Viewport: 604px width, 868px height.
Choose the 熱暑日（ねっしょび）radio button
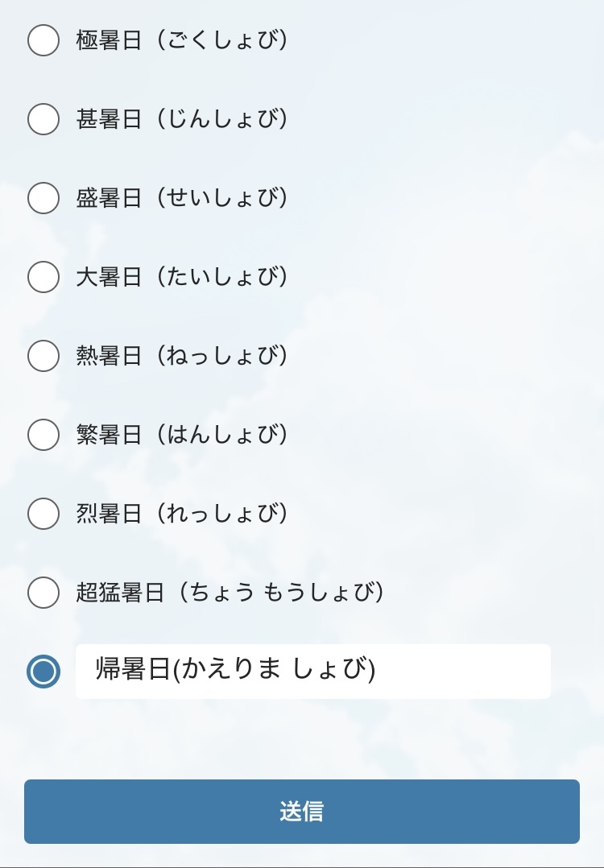click(43, 356)
